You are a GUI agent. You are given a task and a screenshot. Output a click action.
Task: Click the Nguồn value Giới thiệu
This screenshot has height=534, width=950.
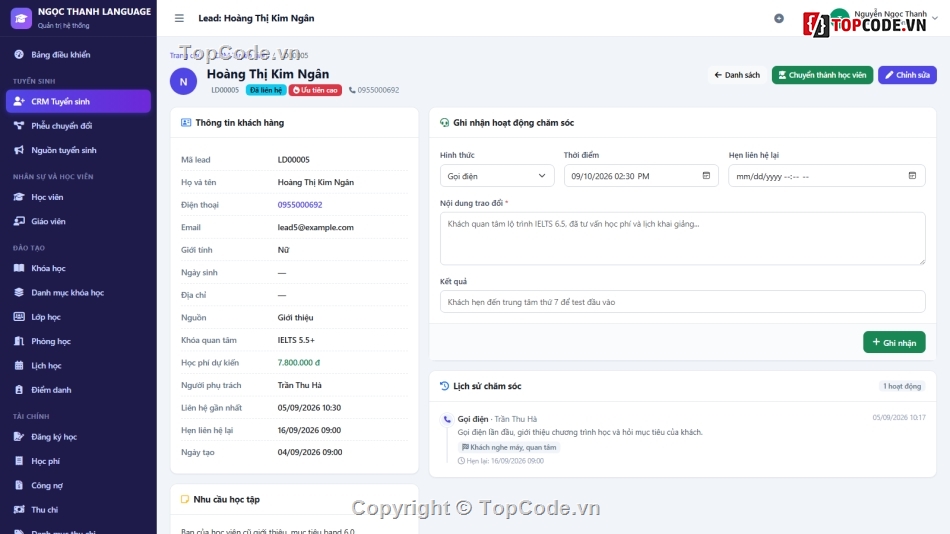295,318
